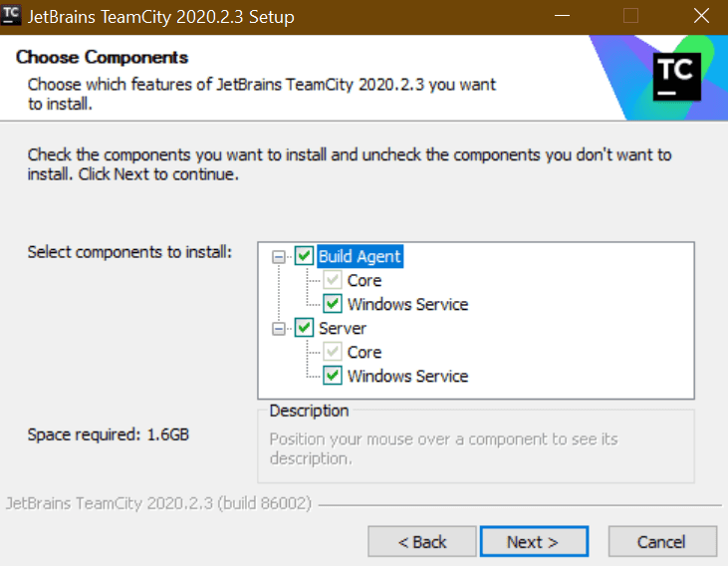Select Windows Service label under Server
728x566 pixels.
pyautogui.click(x=407, y=376)
